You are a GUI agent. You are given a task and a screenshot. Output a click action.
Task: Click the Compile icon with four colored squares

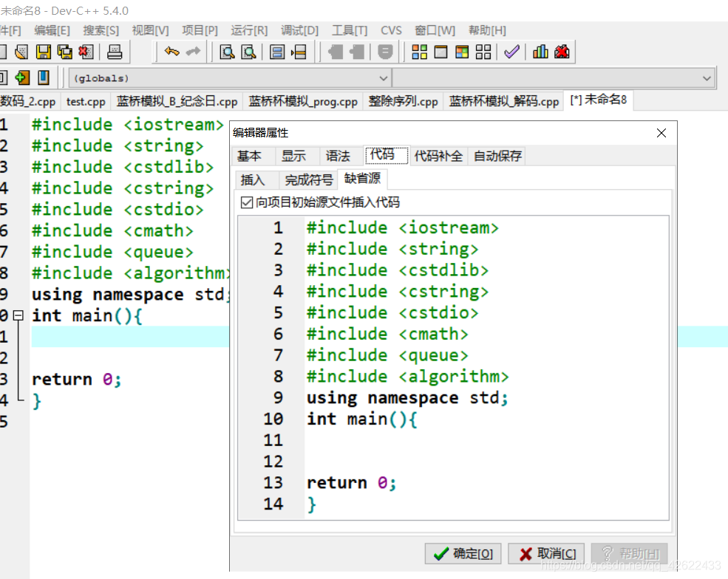coord(420,52)
